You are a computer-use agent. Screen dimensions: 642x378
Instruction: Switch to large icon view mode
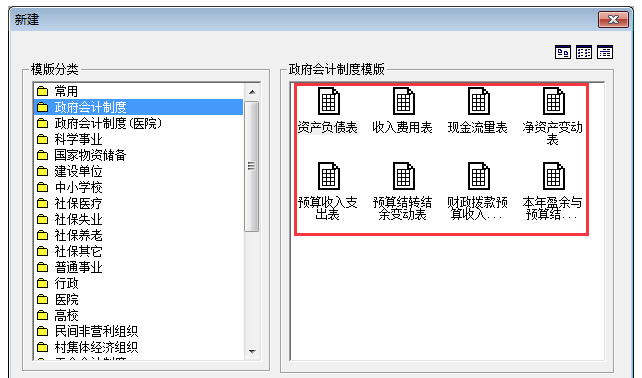(x=563, y=52)
